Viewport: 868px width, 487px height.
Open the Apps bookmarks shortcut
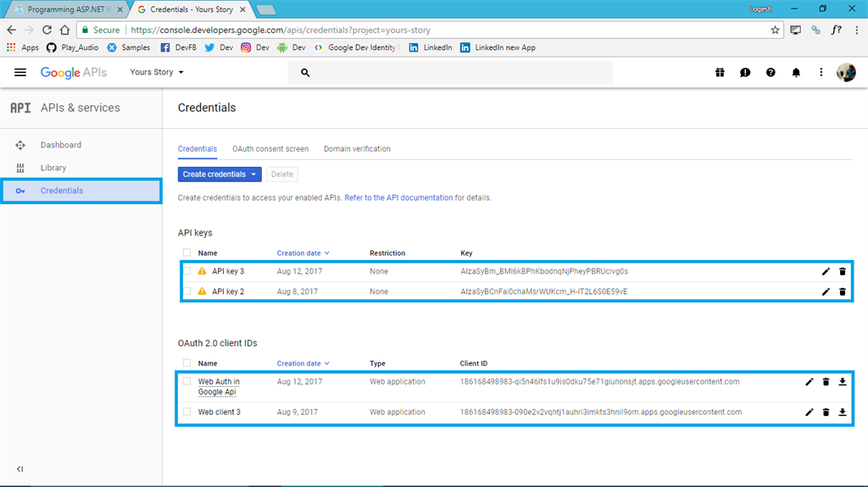pyautogui.click(x=23, y=47)
